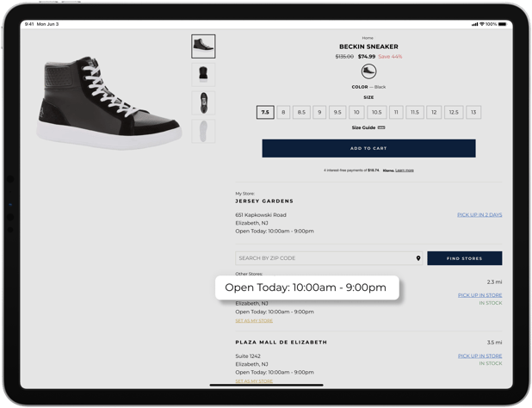Screen dimensions: 532x408
Task: Select size 7.5
Action: 265,112
